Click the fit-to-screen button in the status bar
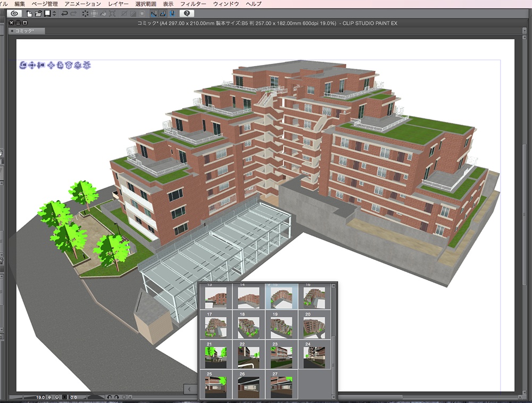Screen dimensions: 532x403 [x=65, y=396]
